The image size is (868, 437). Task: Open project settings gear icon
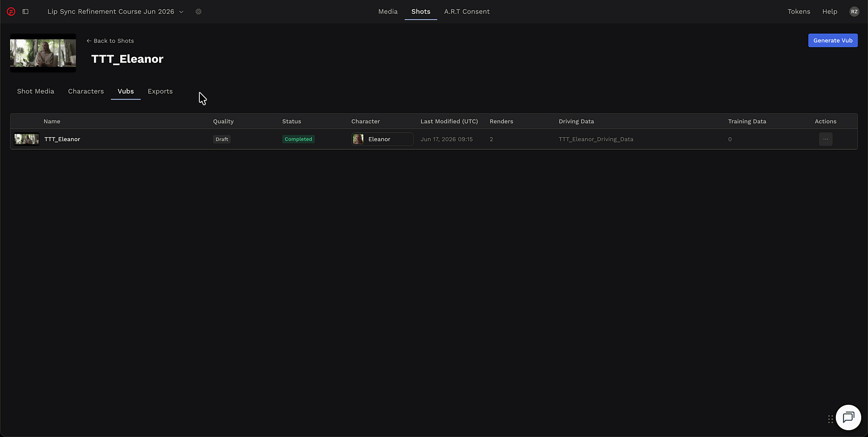point(198,12)
